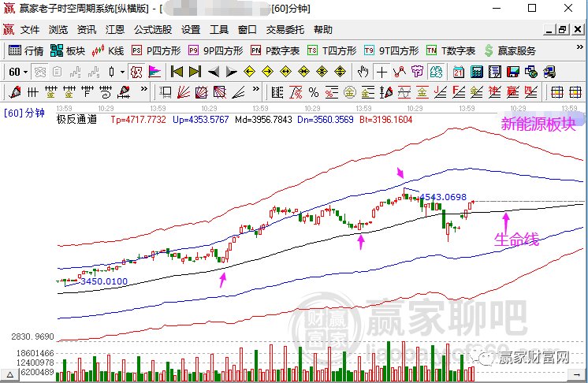Jump to the last bar icon
The height and width of the screenshot is (383, 588).
pyautogui.click(x=195, y=72)
